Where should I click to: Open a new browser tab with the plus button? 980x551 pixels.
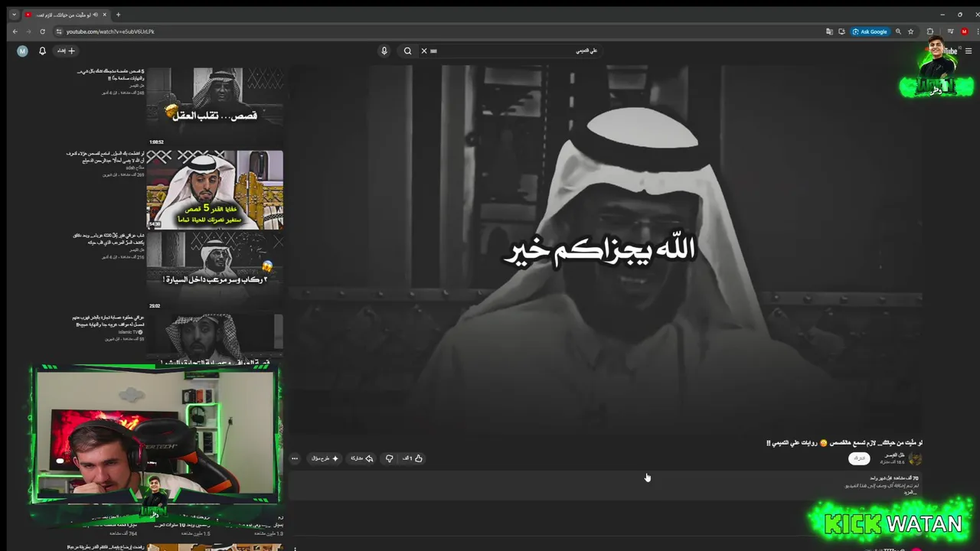point(118,15)
